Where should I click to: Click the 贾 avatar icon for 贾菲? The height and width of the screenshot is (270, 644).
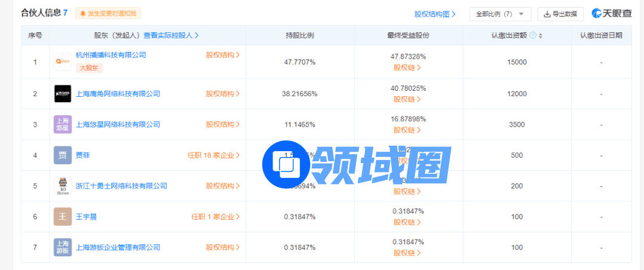(63, 155)
